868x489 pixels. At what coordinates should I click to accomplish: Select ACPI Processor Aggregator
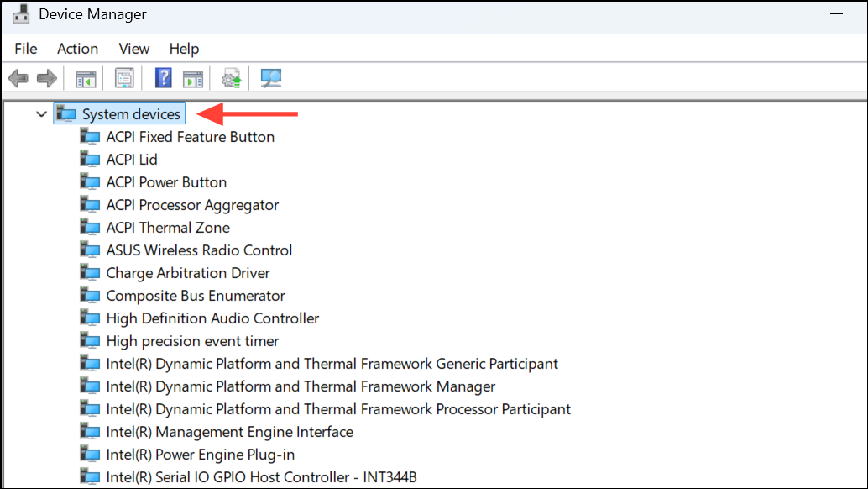(x=192, y=205)
